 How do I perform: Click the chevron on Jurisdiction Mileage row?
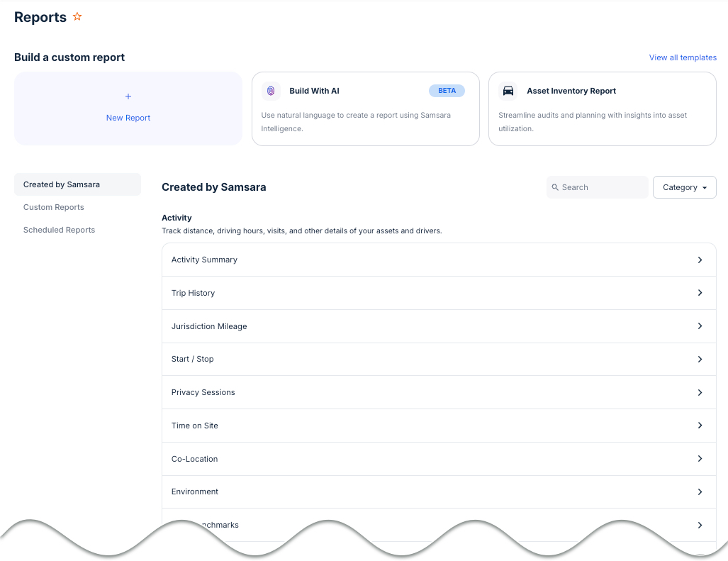click(x=700, y=326)
